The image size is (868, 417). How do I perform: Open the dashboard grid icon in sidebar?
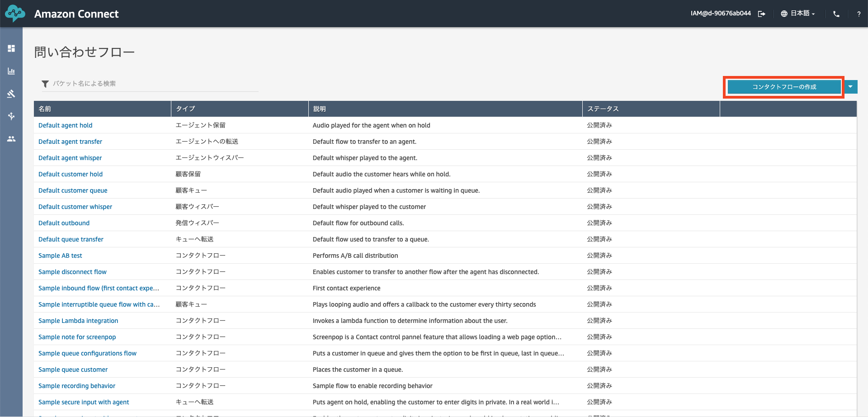click(x=11, y=48)
